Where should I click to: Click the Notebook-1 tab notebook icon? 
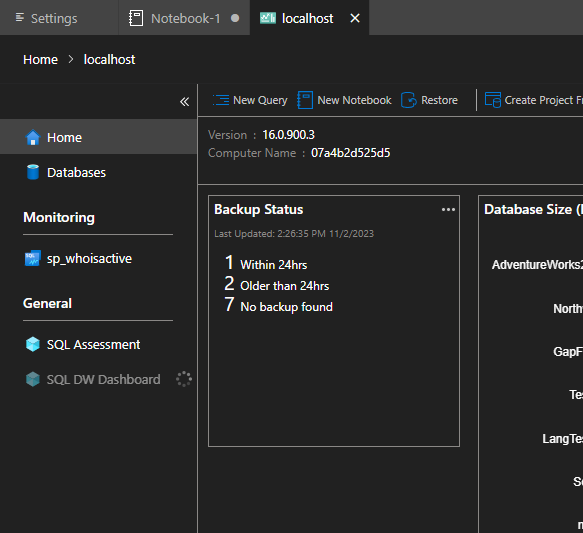point(136,18)
